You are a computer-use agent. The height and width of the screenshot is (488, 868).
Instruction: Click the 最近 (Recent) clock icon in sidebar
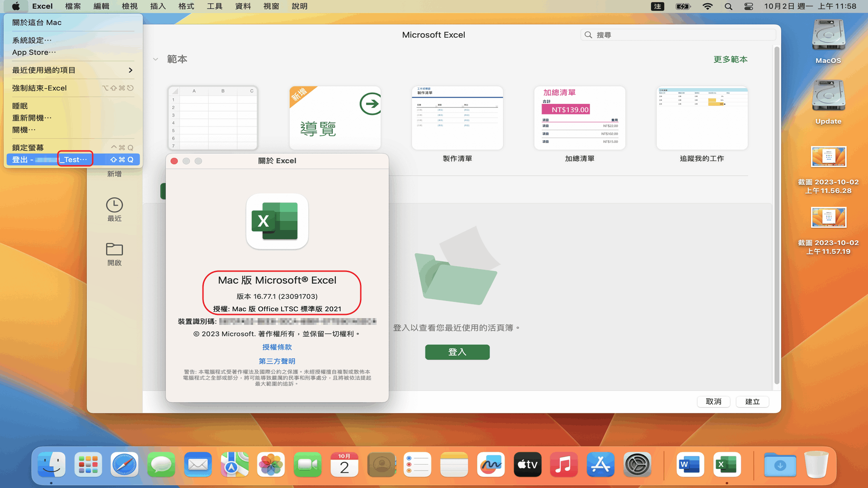point(114,206)
